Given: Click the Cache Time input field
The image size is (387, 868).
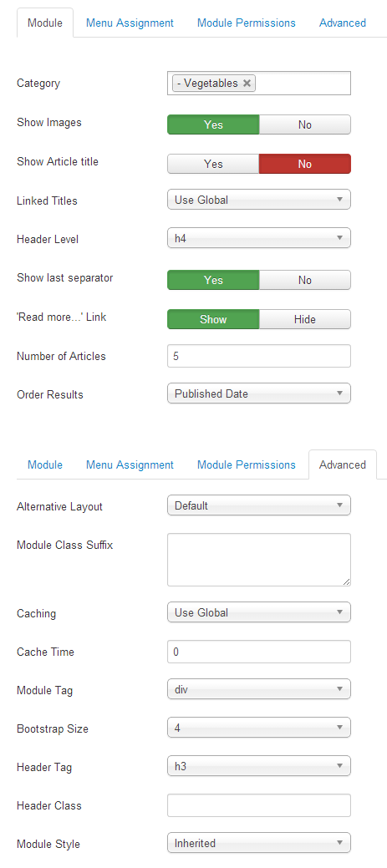Looking at the screenshot, I should (x=259, y=652).
